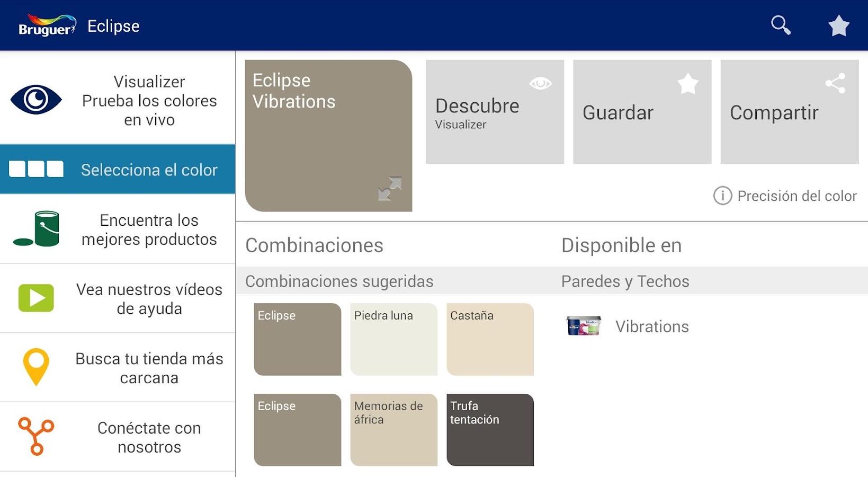The width and height of the screenshot is (868, 477).
Task: Toggle the eye icon on Descubre Visualizer
Action: pos(540,83)
